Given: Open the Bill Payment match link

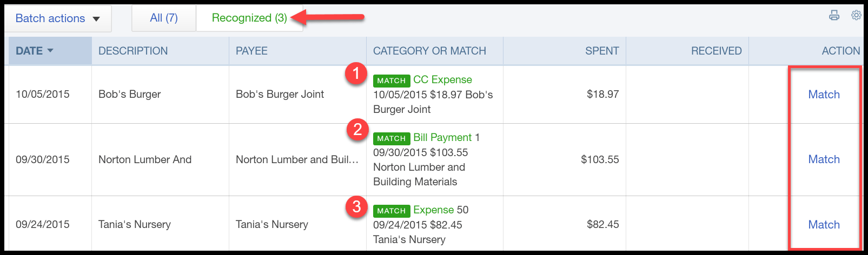Looking at the screenshot, I should (442, 138).
